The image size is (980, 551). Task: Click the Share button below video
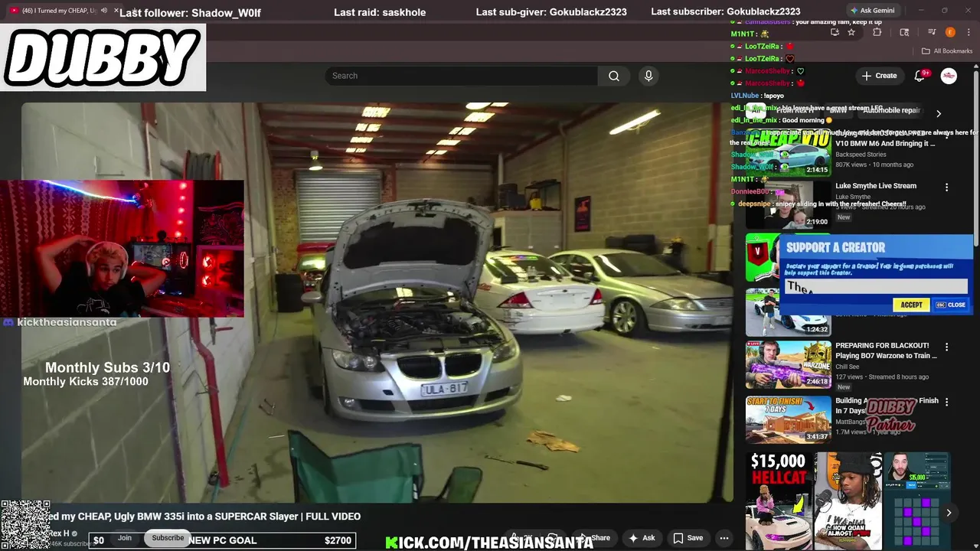pyautogui.click(x=596, y=538)
